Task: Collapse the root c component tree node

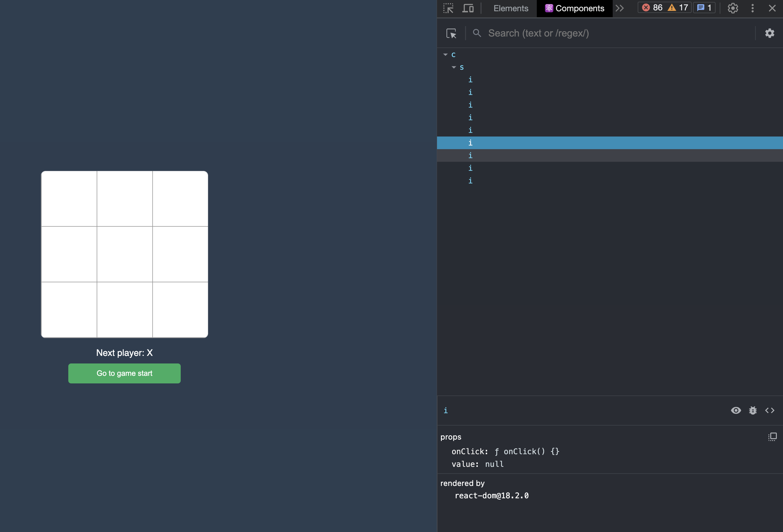Action: pos(445,54)
